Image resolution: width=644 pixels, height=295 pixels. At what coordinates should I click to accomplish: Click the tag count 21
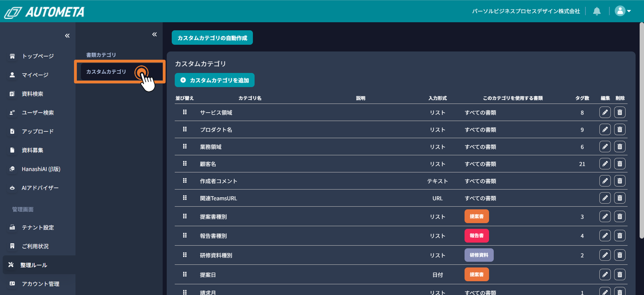pos(582,164)
